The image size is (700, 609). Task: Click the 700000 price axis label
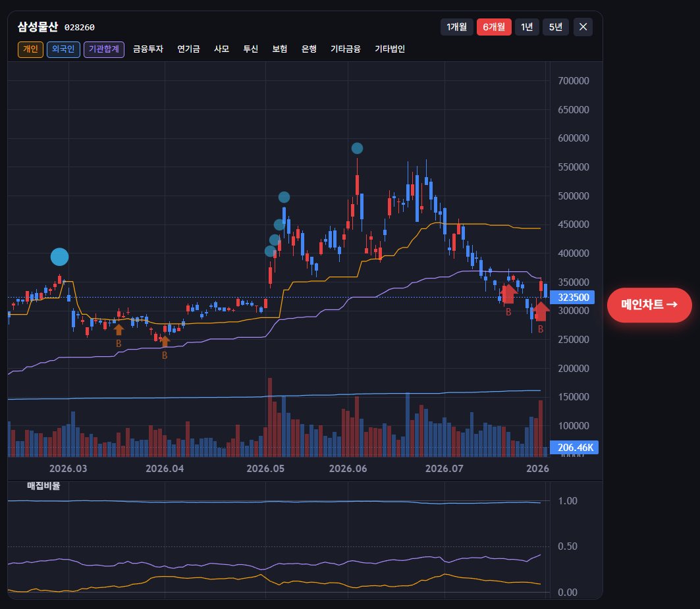coord(573,81)
